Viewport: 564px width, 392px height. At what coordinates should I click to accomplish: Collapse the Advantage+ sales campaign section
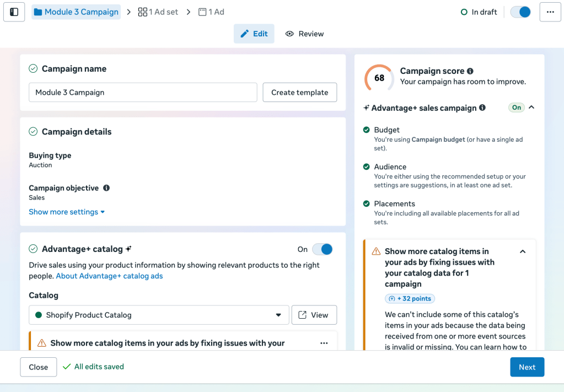click(531, 108)
